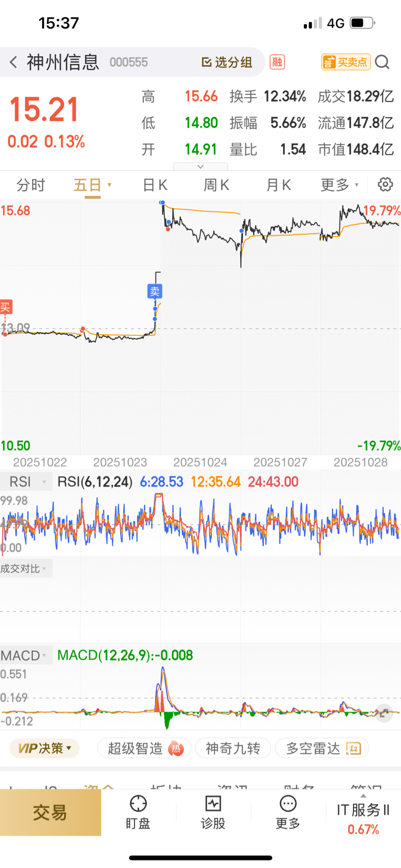
Task: Tap the battery status icon
Action: pos(362,23)
